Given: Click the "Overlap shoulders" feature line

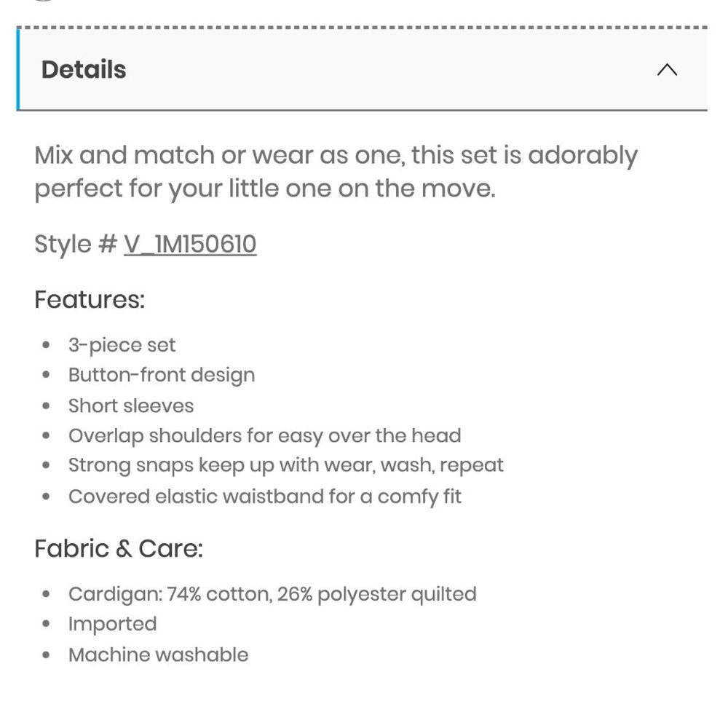Looking at the screenshot, I should pyautogui.click(x=265, y=435).
